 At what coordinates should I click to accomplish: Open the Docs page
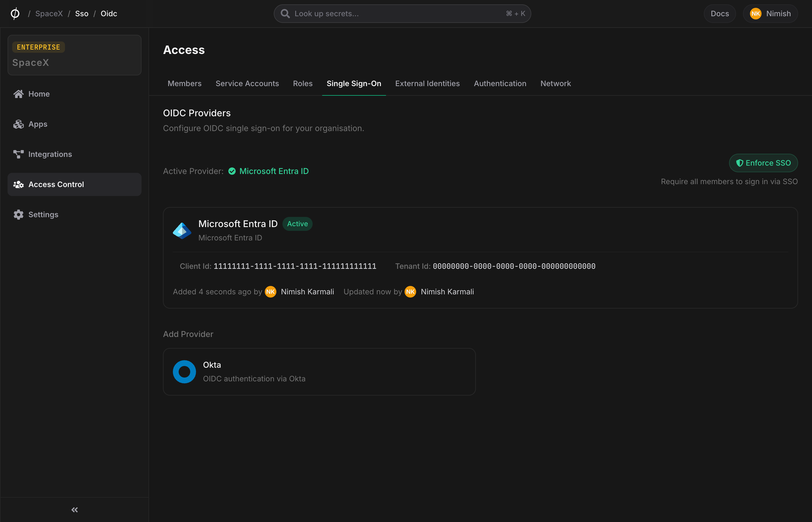(719, 14)
